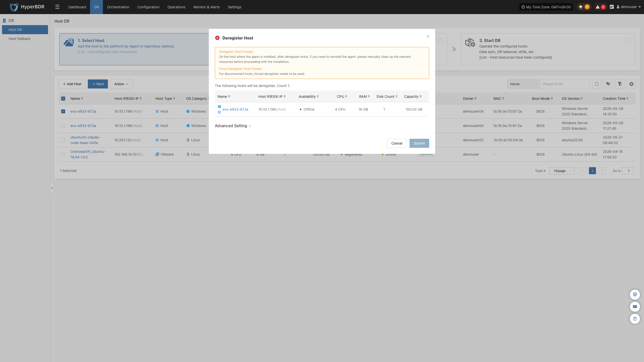Go to next page arrow
Image resolution: width=644 pixels, height=362 pixels.
click(x=602, y=171)
